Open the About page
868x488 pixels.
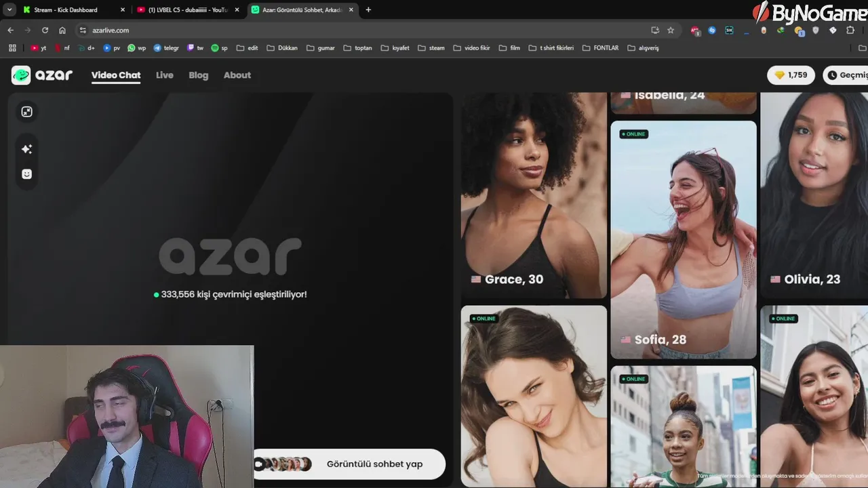237,75
